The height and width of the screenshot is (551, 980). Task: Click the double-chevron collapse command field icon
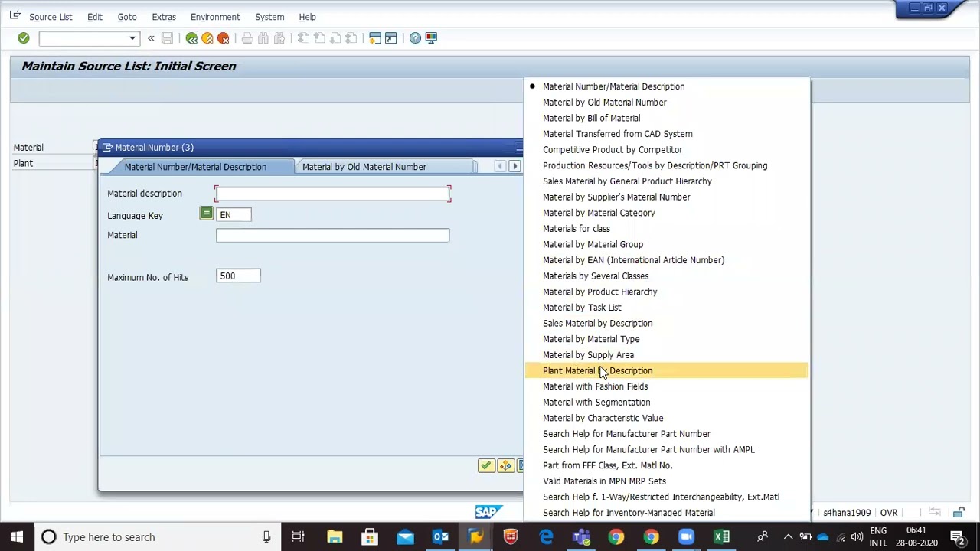(x=151, y=38)
